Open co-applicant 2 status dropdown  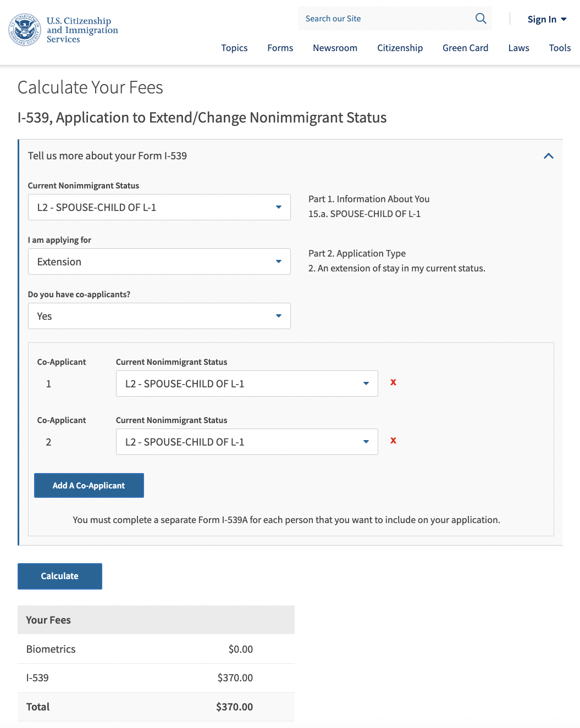click(247, 442)
